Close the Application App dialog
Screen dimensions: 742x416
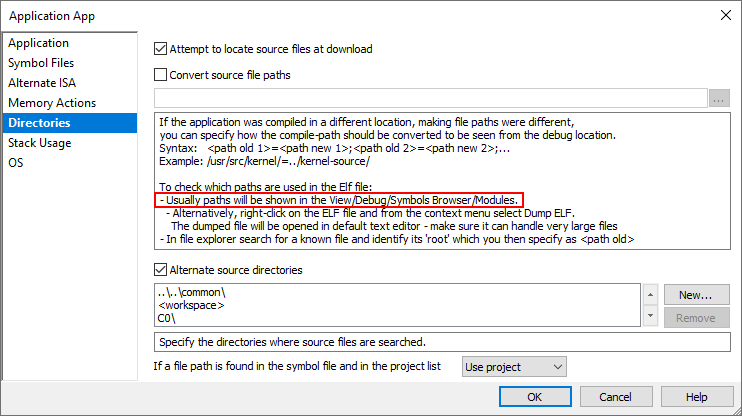pyautogui.click(x=724, y=14)
